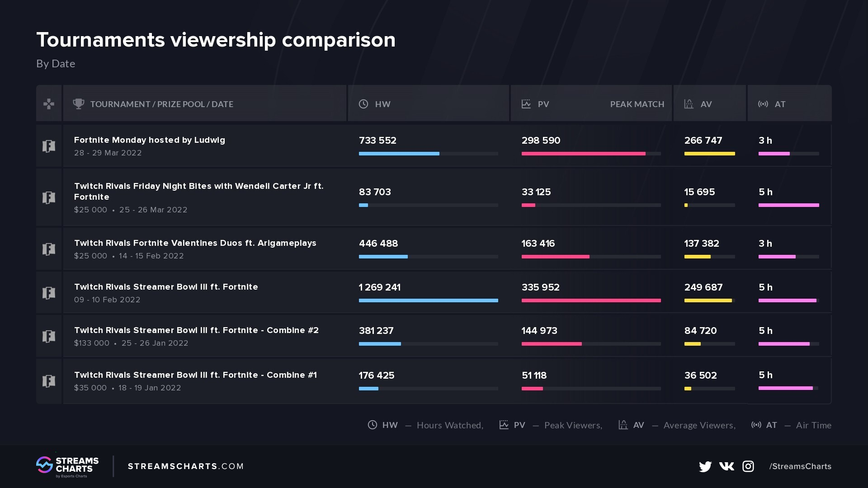
Task: Sort by PV column header
Action: pyautogui.click(x=543, y=104)
